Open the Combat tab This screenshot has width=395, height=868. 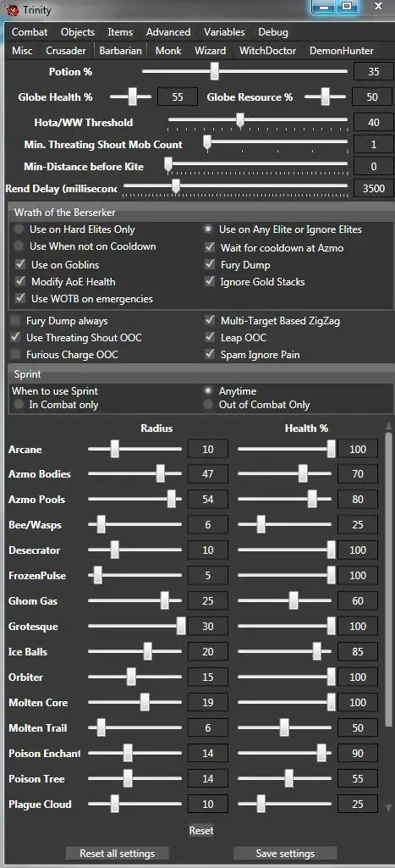coord(30,32)
